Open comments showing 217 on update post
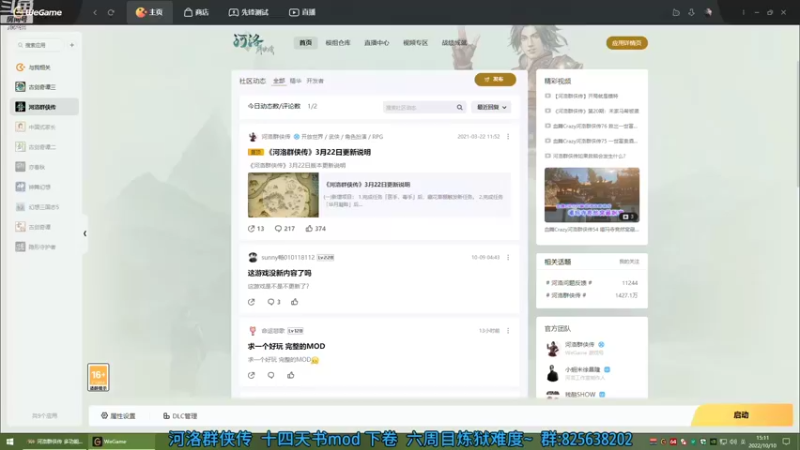This screenshot has height=450, width=800. [x=285, y=229]
